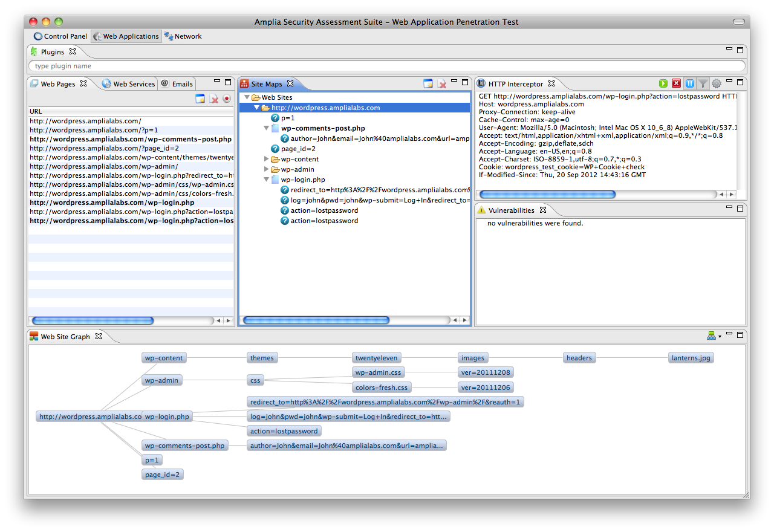
Task: Click the Site Maps horizontal scrollbar thumb
Action: coord(316,320)
